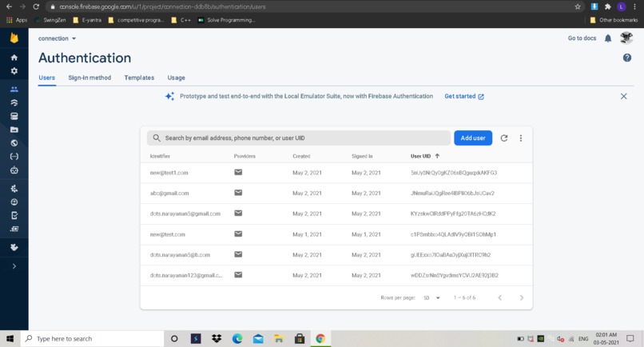The height and width of the screenshot is (347, 644).
Task: Click Windows taskbar search box
Action: (93, 339)
